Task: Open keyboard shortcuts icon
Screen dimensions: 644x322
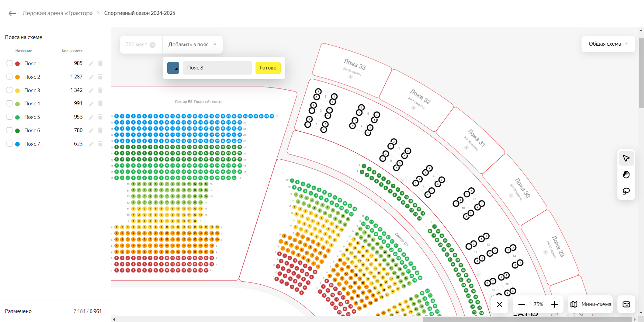Action: 626,304
